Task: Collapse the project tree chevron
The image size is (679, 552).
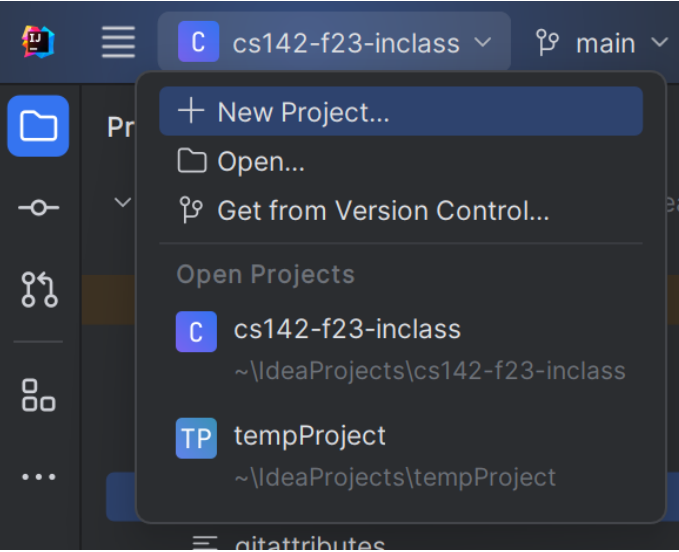Action: click(x=123, y=202)
